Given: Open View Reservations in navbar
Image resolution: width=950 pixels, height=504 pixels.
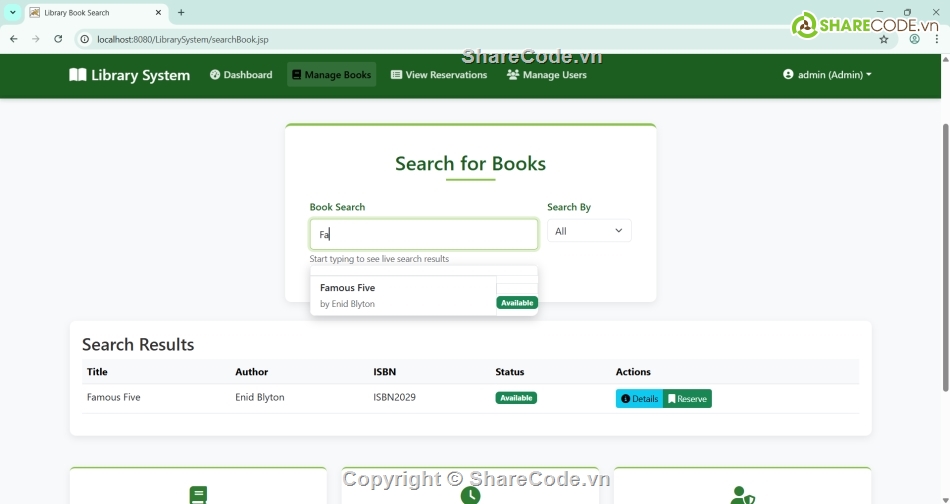Looking at the screenshot, I should click(438, 75).
